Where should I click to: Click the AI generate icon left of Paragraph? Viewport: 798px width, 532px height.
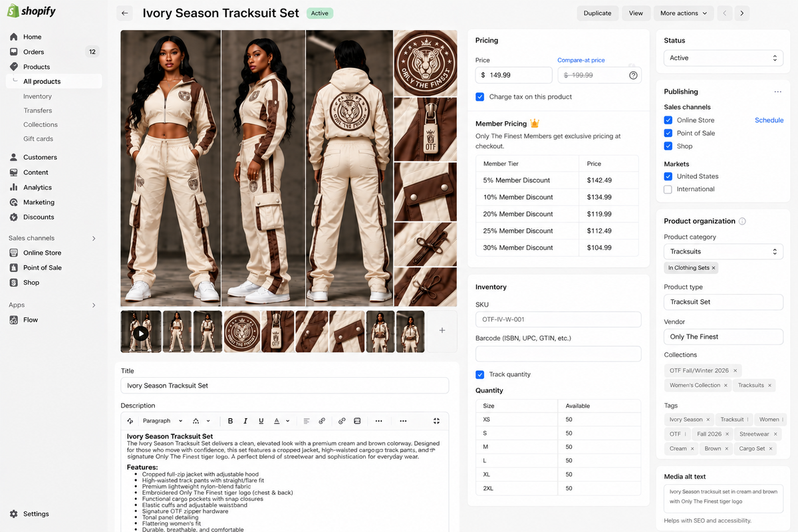(x=130, y=421)
